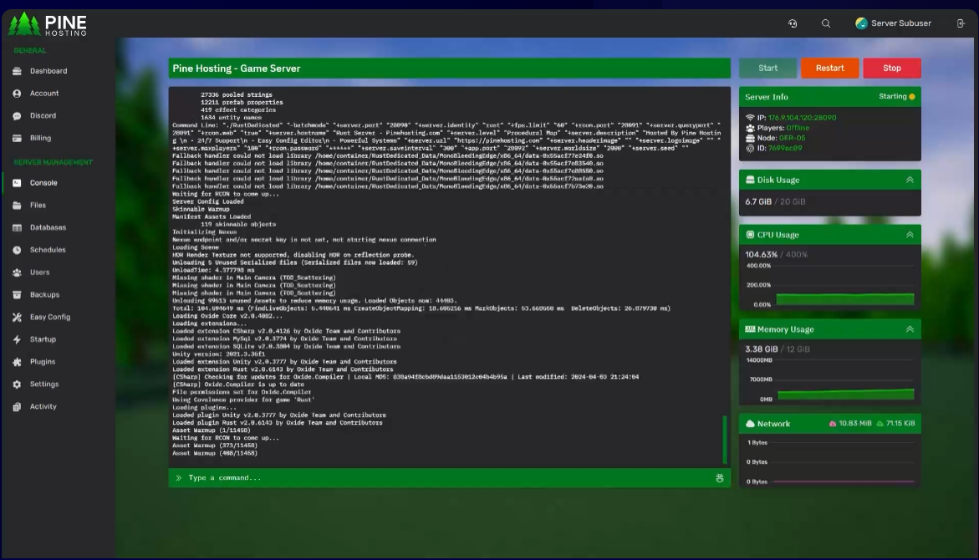Open the Dashboard sidebar icon
Image resolution: width=979 pixels, height=560 pixels.
pos(17,71)
